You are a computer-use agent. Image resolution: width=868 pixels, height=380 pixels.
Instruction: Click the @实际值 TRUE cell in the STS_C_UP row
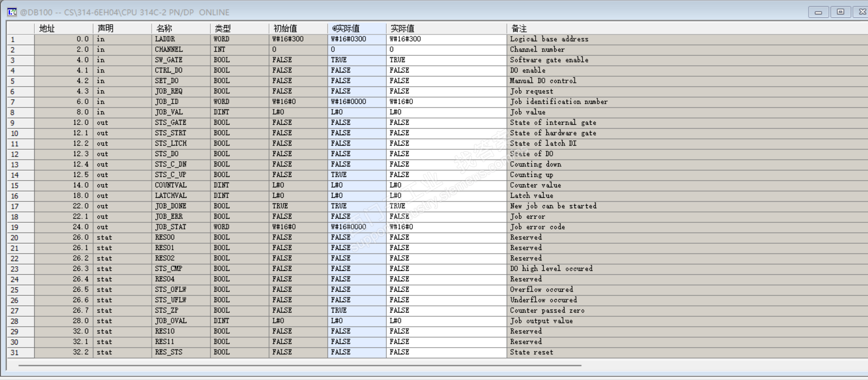357,175
